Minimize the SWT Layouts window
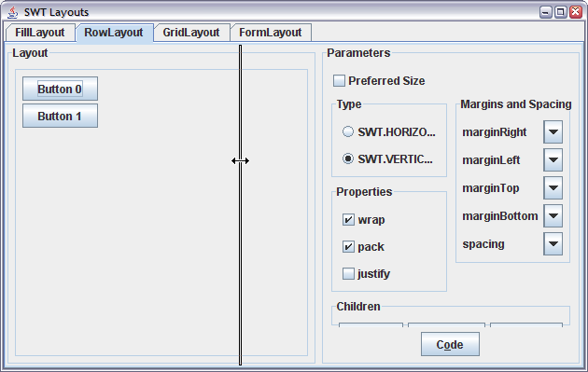This screenshot has height=372, width=588. pyautogui.click(x=546, y=12)
